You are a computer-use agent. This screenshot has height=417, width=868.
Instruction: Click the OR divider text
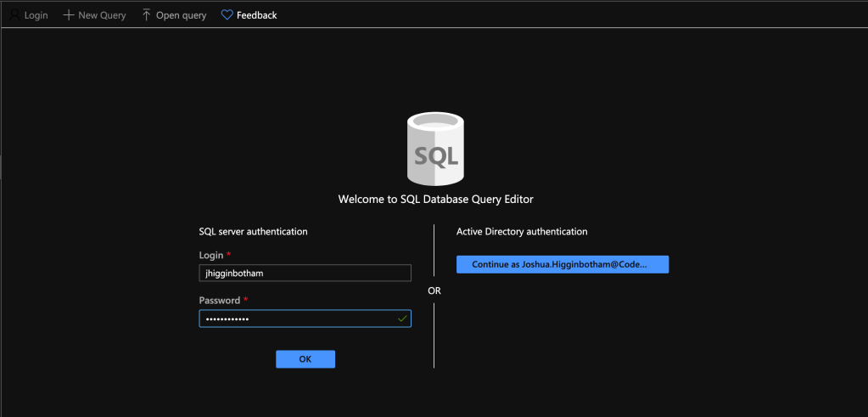pos(434,290)
